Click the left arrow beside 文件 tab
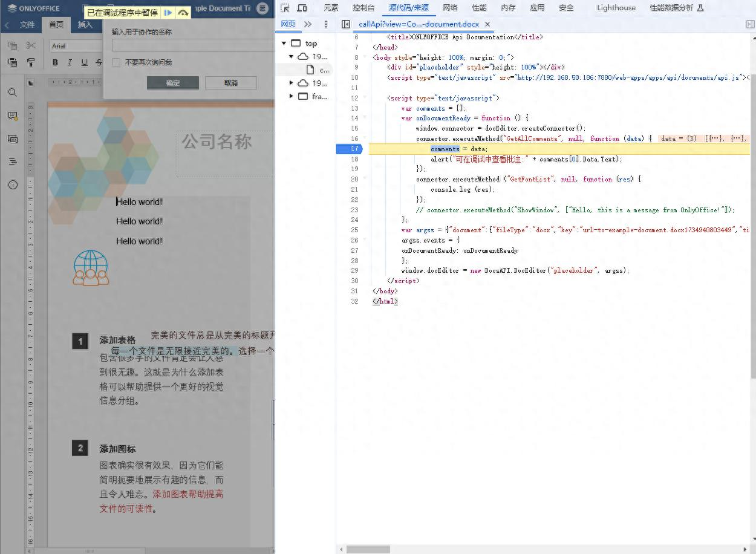756x554 pixels. click(x=7, y=25)
